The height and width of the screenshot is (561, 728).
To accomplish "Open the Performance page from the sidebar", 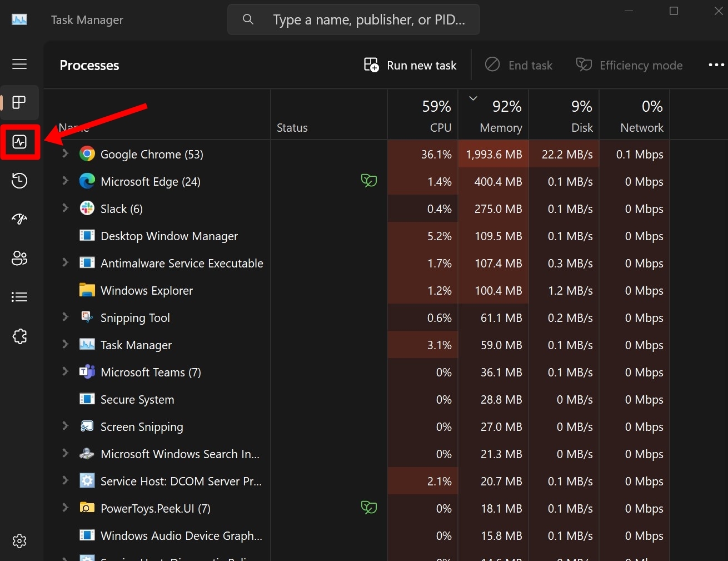I will pos(19,142).
